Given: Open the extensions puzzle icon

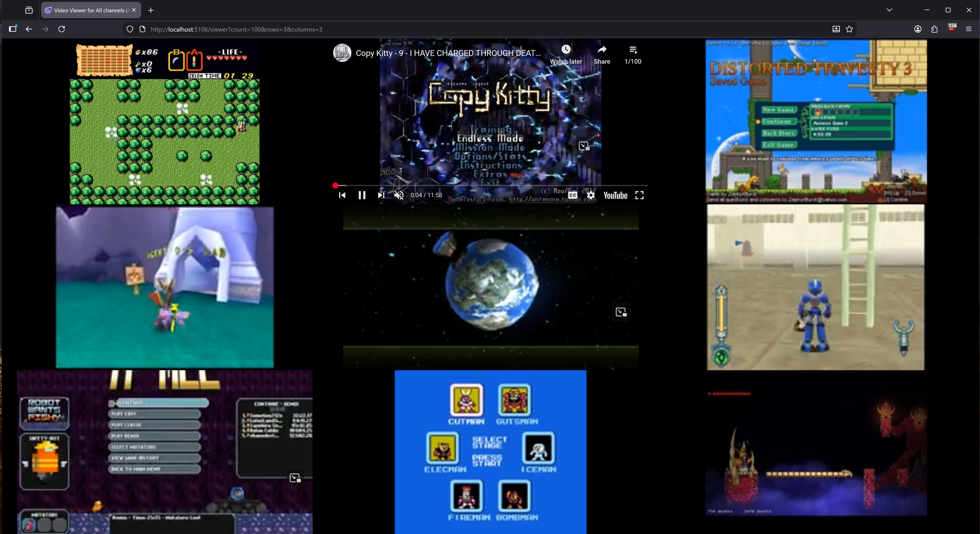Looking at the screenshot, I should [x=934, y=29].
